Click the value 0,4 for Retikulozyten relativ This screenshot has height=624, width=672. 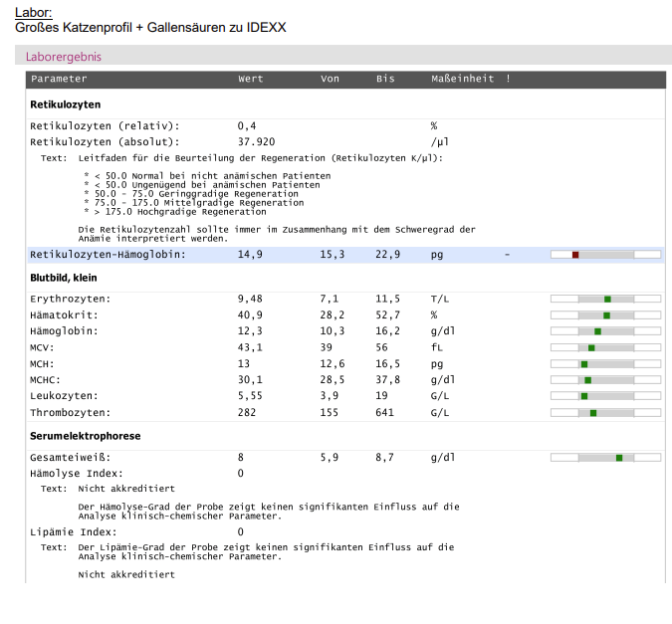click(247, 126)
